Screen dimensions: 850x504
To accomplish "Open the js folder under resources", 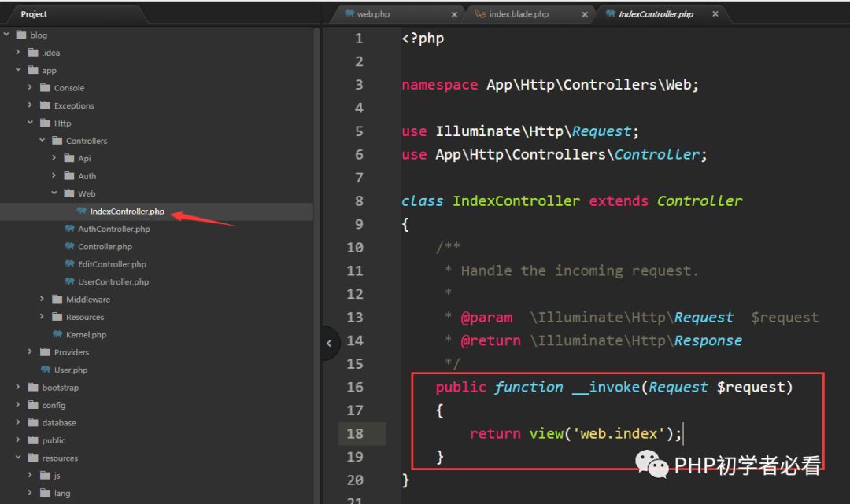I will pyautogui.click(x=57, y=476).
